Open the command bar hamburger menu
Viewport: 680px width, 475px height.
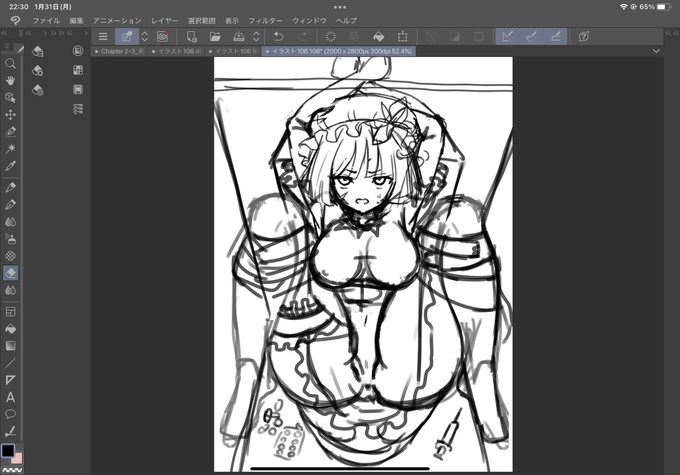click(x=103, y=36)
